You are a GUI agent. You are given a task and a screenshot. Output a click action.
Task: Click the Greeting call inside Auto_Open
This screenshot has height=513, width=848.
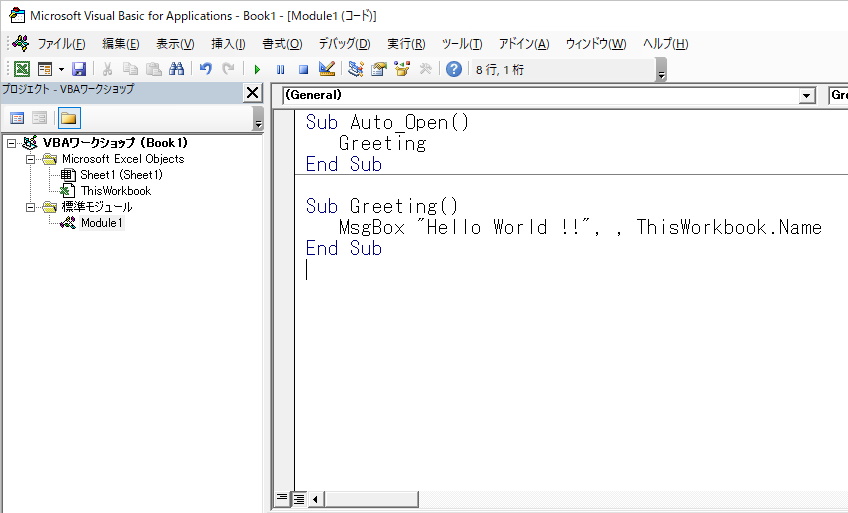click(x=382, y=143)
